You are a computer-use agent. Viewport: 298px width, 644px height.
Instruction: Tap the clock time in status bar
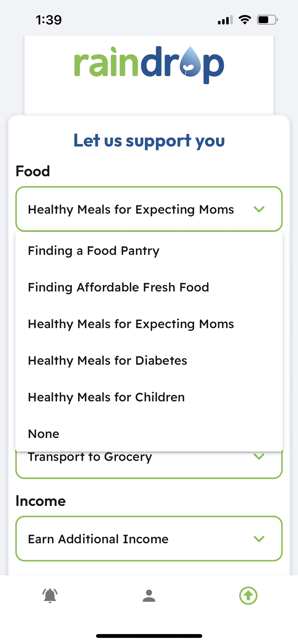[x=49, y=20]
